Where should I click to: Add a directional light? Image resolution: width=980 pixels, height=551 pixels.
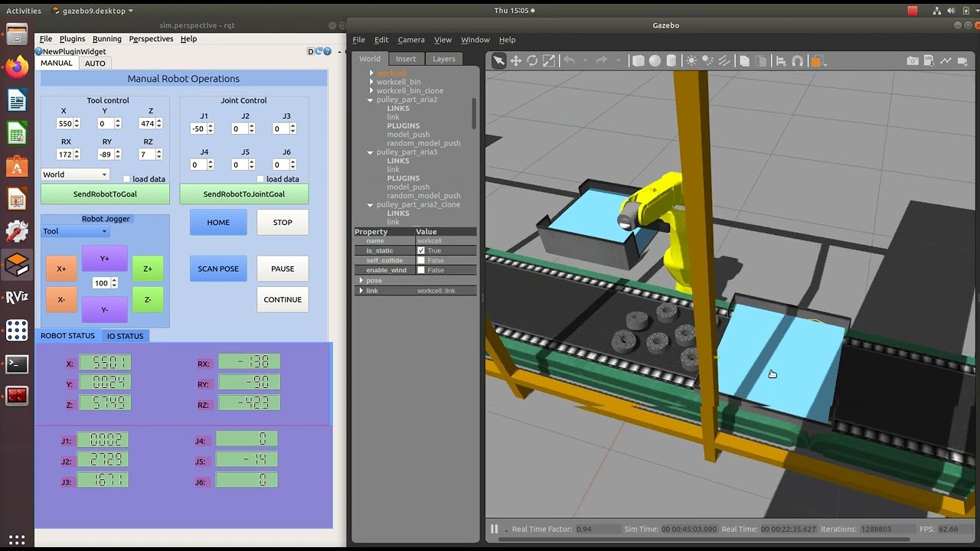[724, 61]
